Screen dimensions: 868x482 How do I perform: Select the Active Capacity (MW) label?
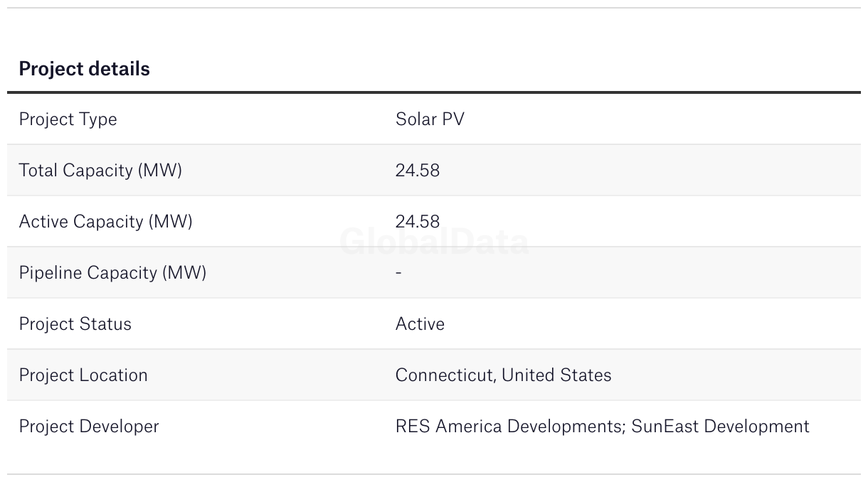click(105, 222)
